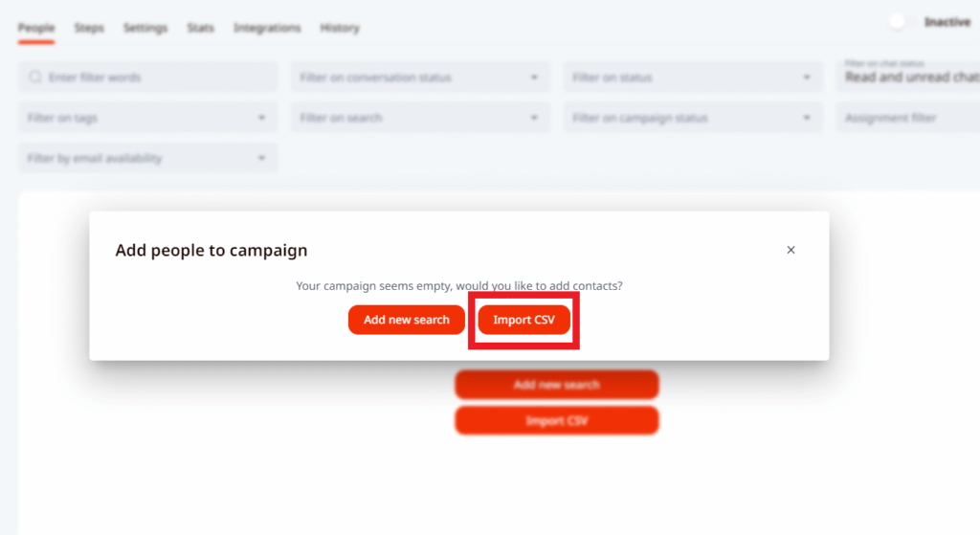Open the Assignment filter dropdown

[909, 118]
